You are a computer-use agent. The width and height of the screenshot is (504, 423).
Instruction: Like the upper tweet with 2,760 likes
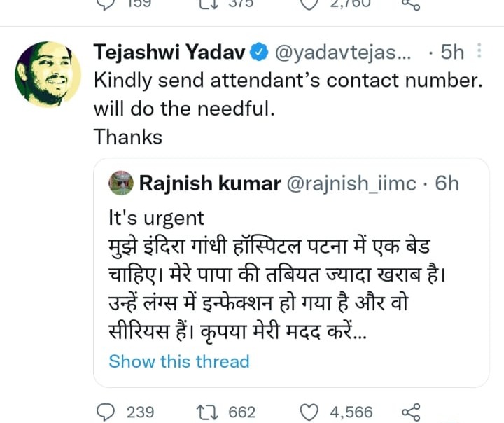(309, 4)
